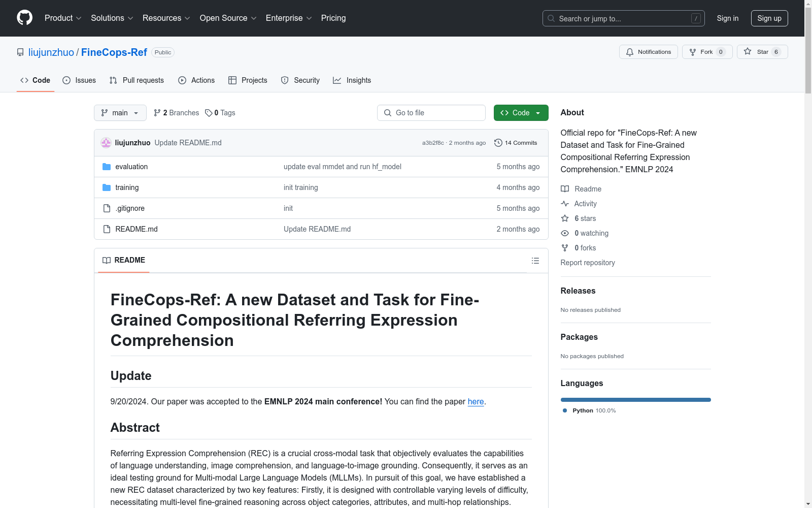
Task: Click the Sign up button
Action: pyautogui.click(x=769, y=18)
